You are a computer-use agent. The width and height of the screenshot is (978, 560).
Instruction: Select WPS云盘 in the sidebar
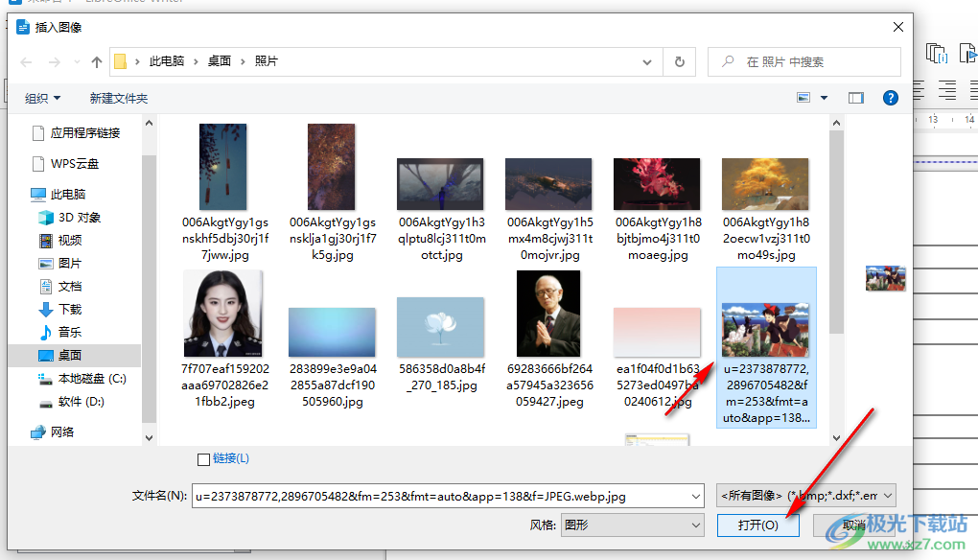click(66, 163)
